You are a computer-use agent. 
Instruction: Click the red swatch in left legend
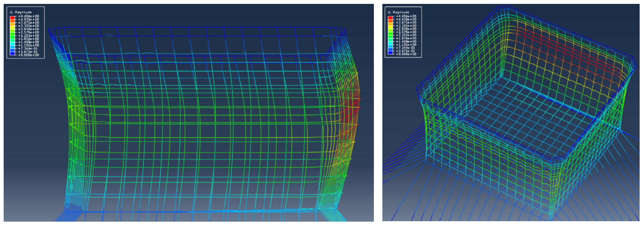[12, 18]
